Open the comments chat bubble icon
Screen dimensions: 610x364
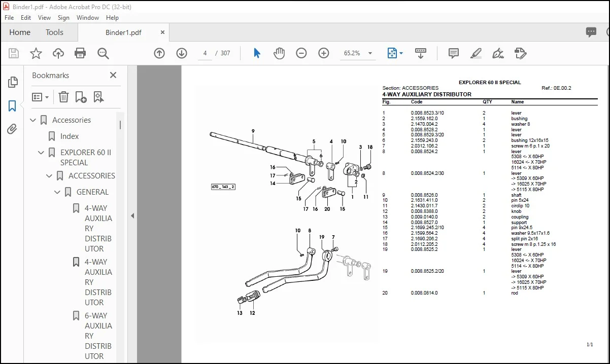click(x=591, y=32)
